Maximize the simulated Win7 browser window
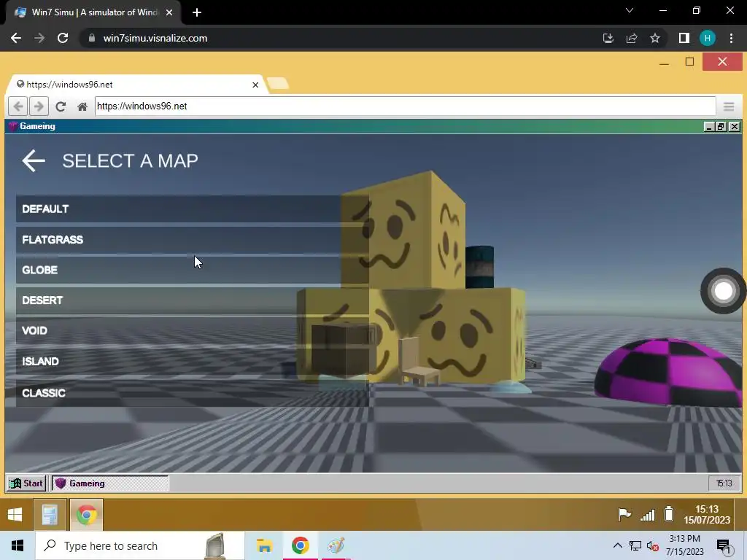Screen dimensions: 747x560 [689, 62]
